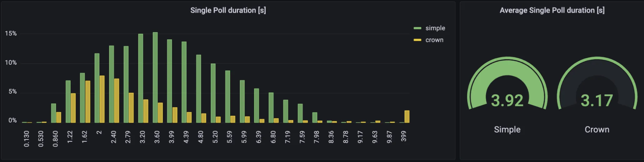Viewport: 644px width, 162px height.
Task: Click the green bar at the 3.20 bucket
Action: click(141, 78)
